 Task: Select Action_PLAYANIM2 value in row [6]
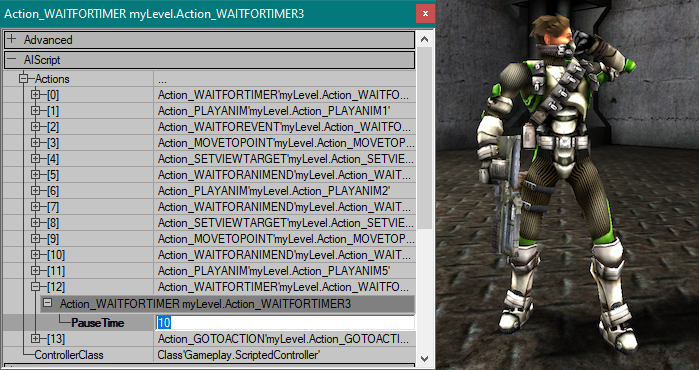[274, 191]
